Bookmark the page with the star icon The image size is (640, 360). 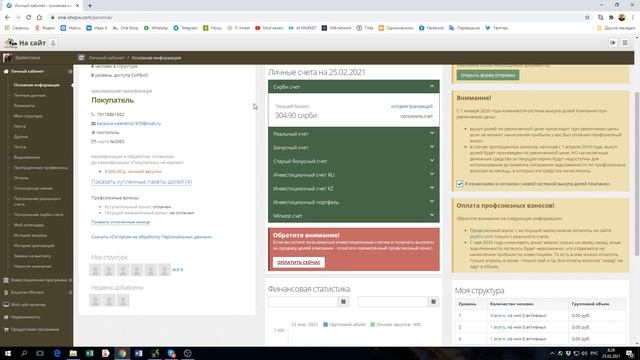click(x=587, y=17)
